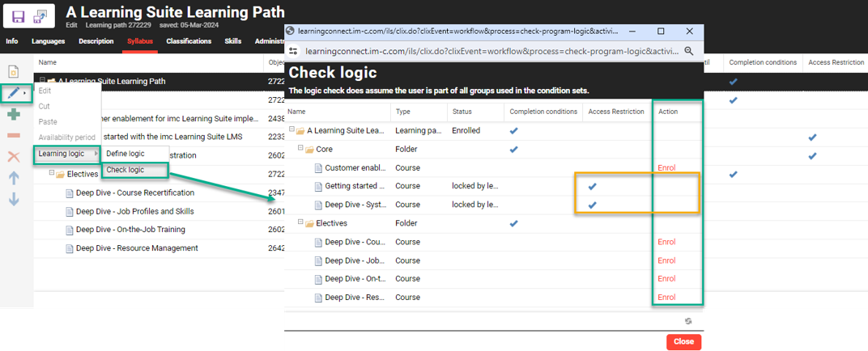Click Enrol for Deep Dive - On-t... course
Image resolution: width=868 pixels, height=351 pixels.
[666, 278]
